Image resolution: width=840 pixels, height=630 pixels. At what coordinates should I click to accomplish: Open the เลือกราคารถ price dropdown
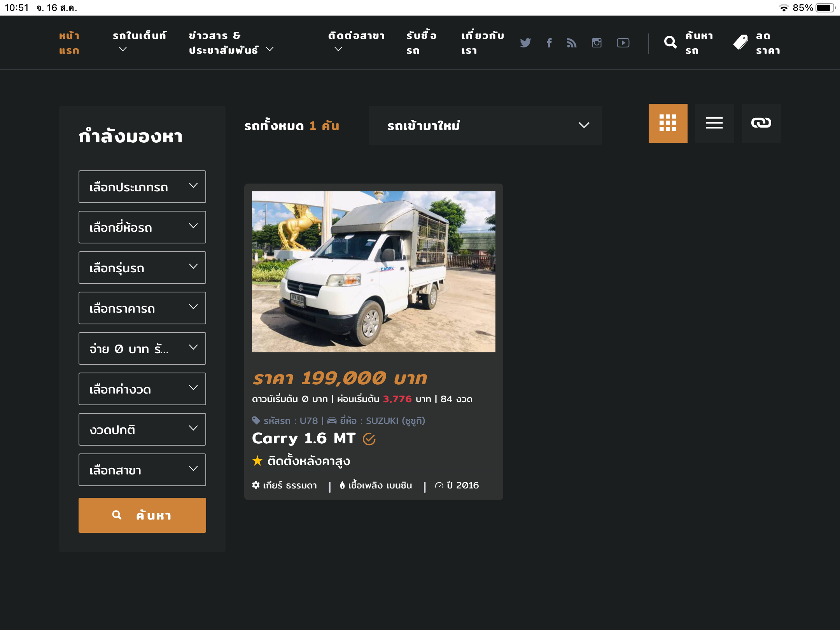(142, 308)
